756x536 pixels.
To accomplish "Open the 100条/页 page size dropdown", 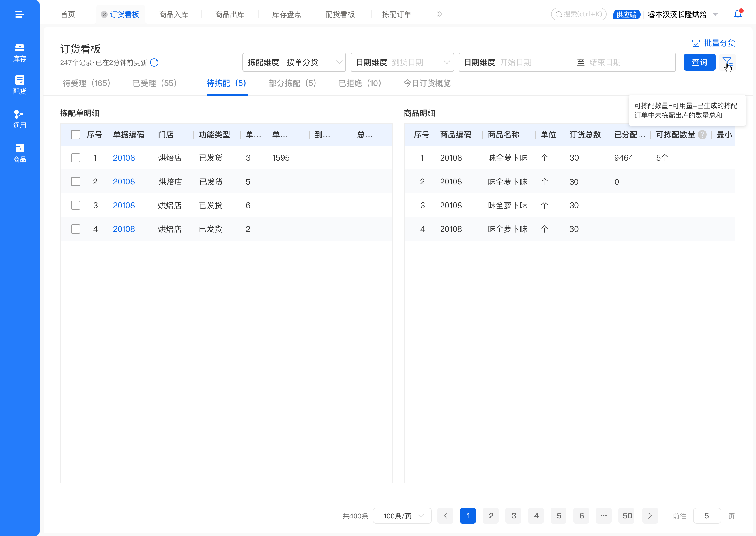I will (x=402, y=516).
